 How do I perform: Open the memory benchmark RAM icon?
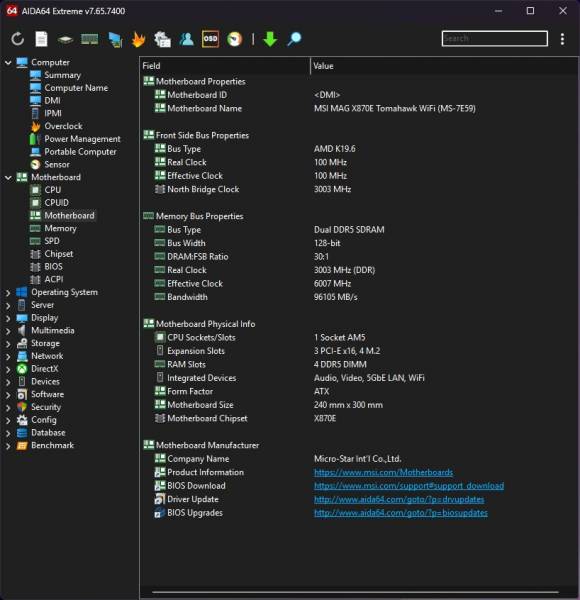click(x=90, y=39)
